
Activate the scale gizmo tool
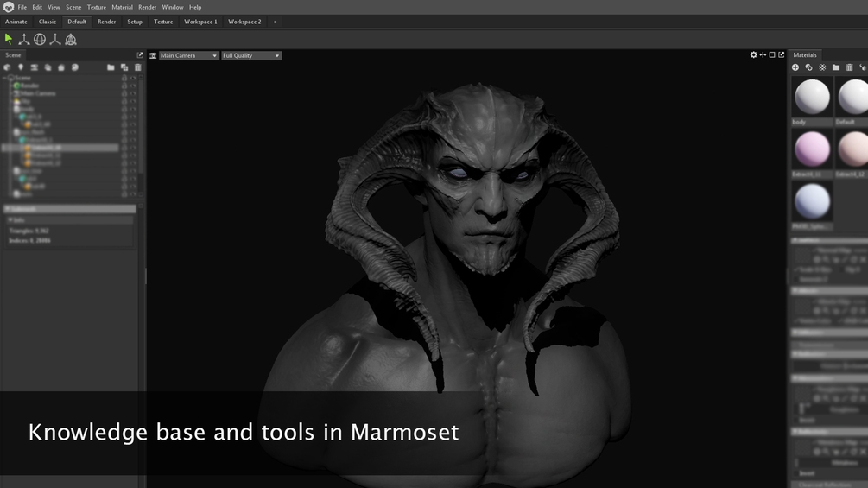pyautogui.click(x=54, y=39)
